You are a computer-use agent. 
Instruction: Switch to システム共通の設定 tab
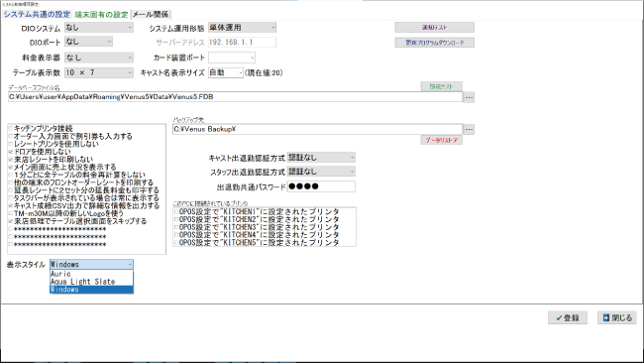point(37,15)
